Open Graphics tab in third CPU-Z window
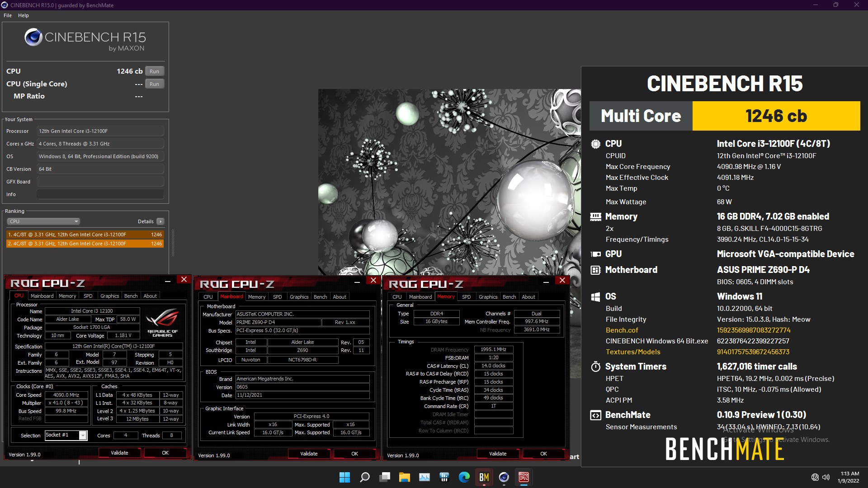The height and width of the screenshot is (488, 868). (x=488, y=297)
